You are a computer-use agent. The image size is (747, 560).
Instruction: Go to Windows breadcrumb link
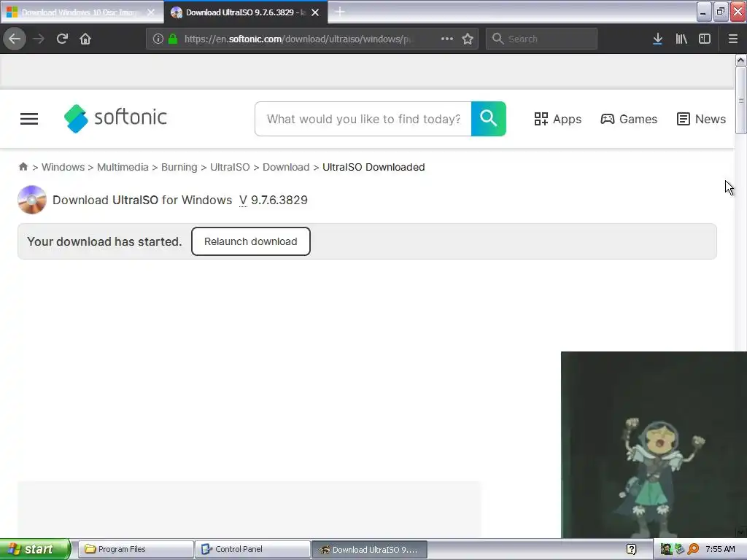[63, 167]
